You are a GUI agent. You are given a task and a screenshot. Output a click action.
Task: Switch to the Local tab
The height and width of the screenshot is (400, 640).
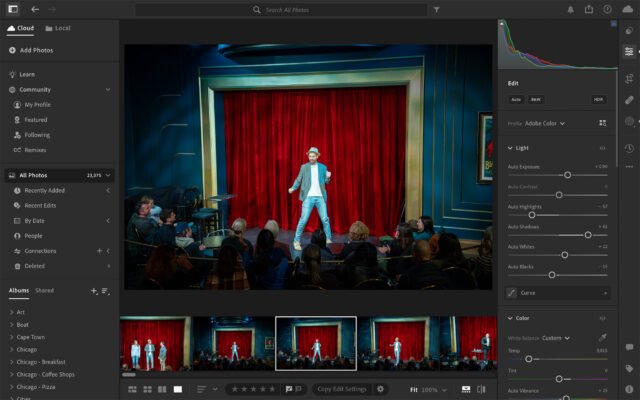pyautogui.click(x=58, y=28)
